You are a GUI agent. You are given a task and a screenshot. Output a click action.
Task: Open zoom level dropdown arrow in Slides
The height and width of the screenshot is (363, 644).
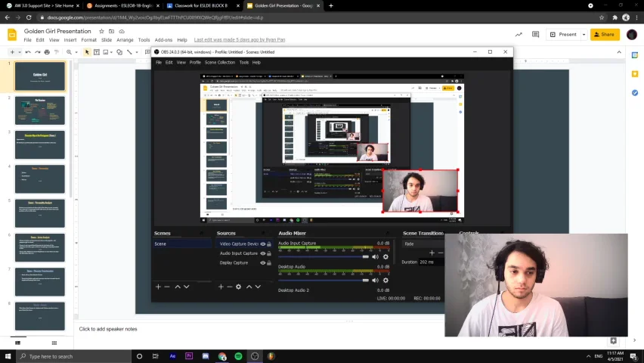(x=76, y=52)
